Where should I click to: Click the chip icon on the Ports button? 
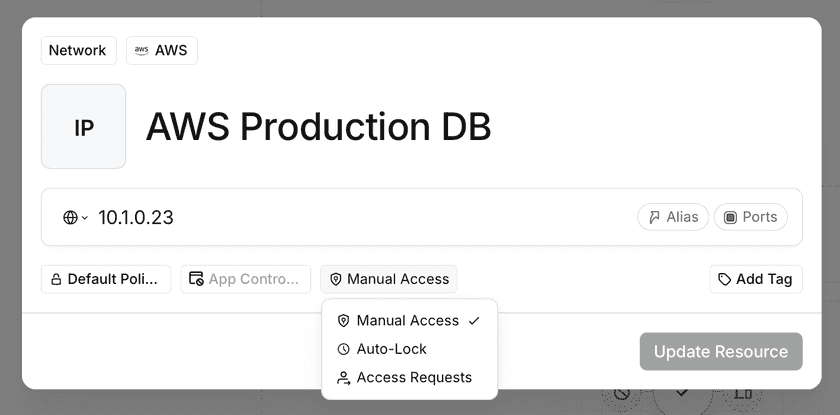click(730, 217)
